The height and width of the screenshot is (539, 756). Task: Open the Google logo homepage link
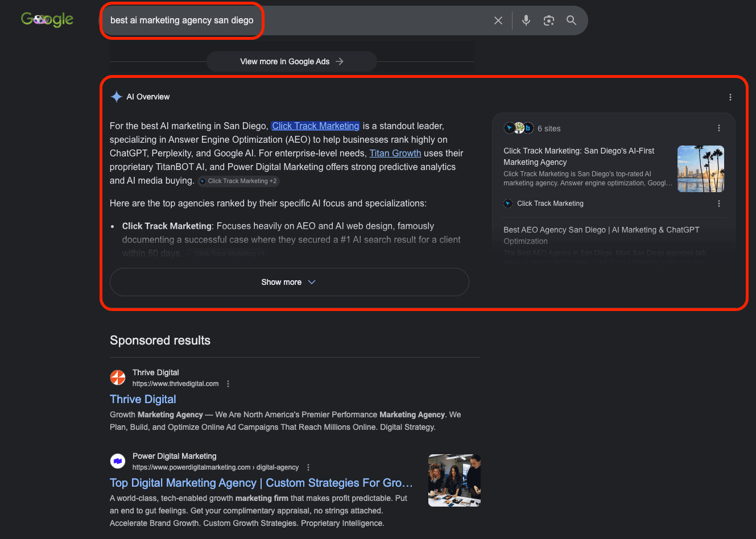47,19
